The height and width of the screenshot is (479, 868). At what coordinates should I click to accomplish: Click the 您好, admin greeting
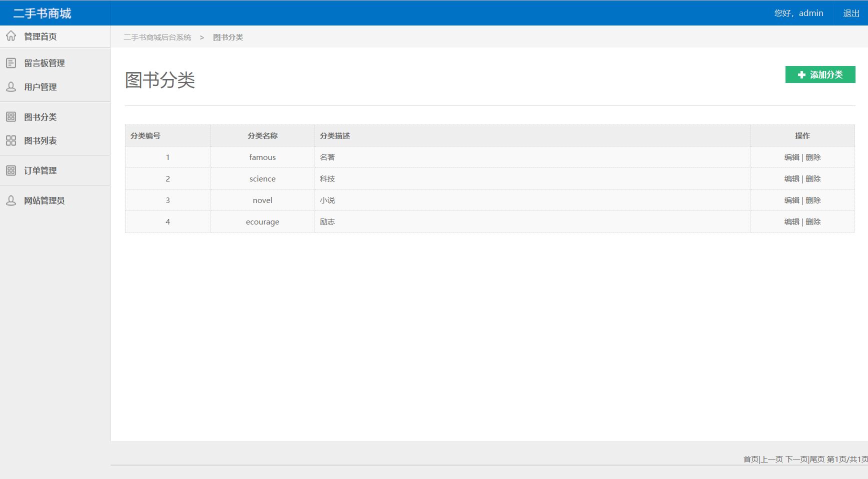pos(798,13)
